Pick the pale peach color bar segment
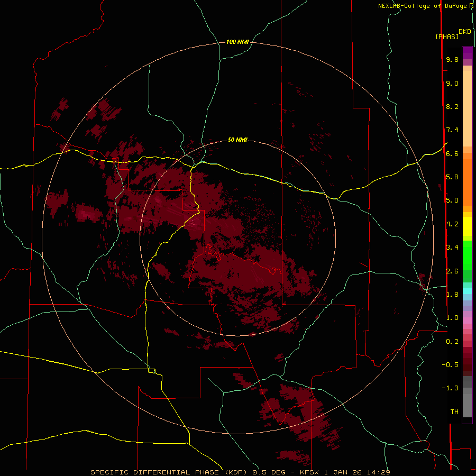Screen dimensions: 476x476 (x=467, y=108)
